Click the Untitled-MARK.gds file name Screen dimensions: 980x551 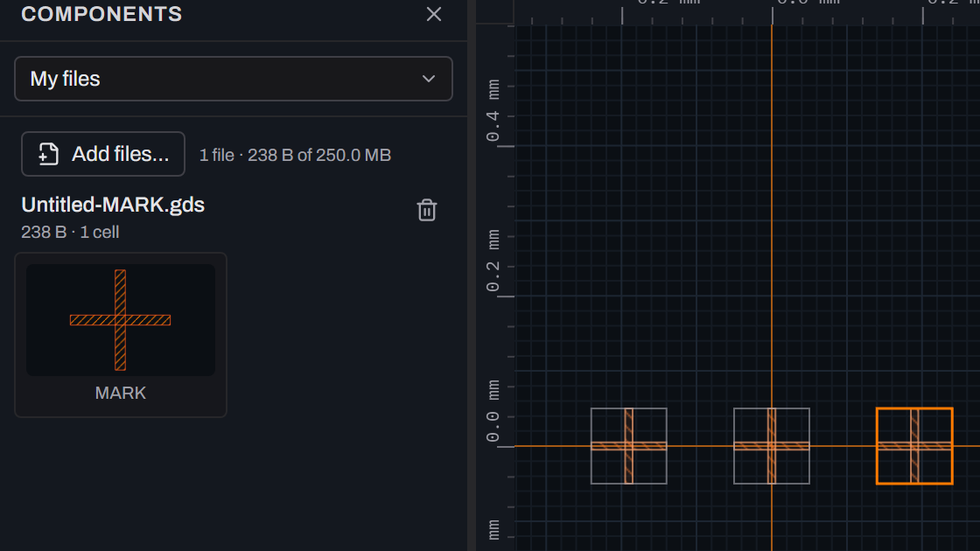click(x=113, y=205)
